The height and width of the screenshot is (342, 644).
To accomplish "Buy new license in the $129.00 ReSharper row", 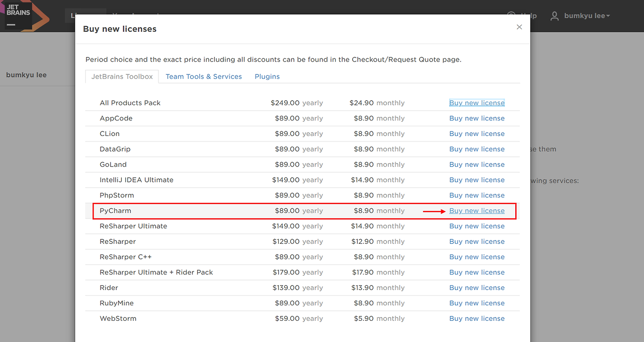I will (x=477, y=241).
